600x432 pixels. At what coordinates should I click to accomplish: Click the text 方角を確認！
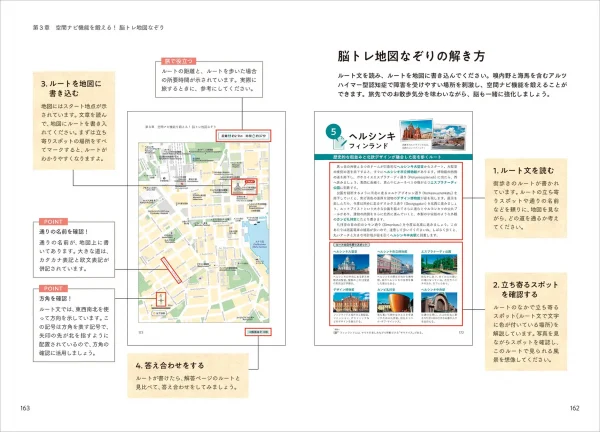(55, 298)
